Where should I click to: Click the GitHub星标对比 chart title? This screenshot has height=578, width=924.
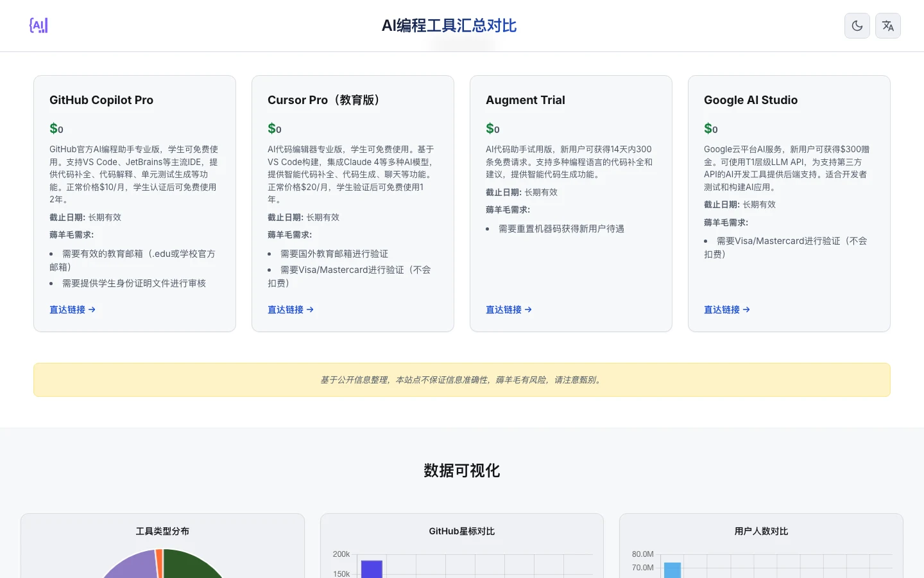[x=462, y=531]
